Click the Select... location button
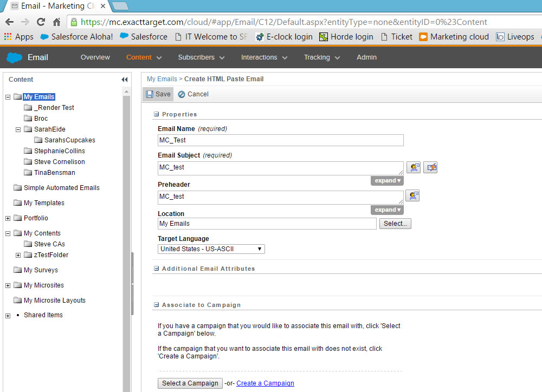The width and height of the screenshot is (542, 392). coord(395,224)
